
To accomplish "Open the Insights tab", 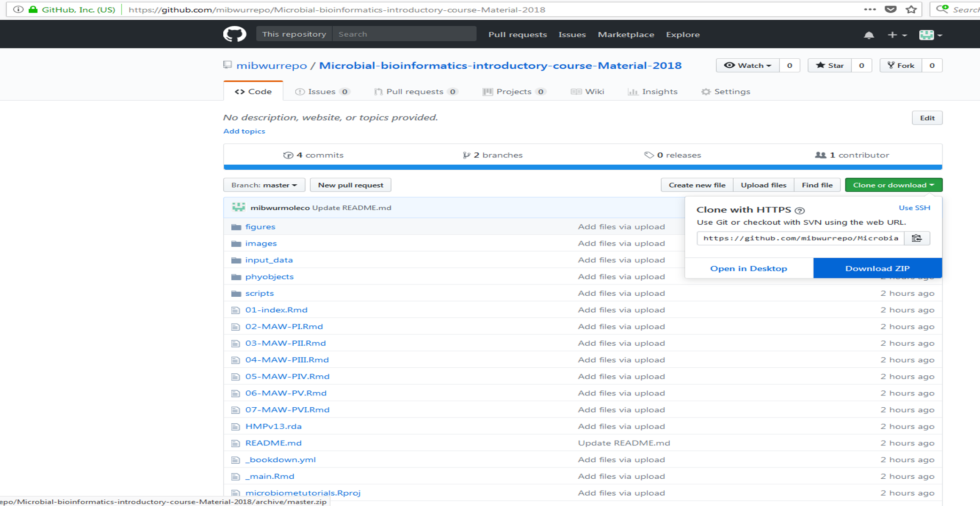I will coord(653,92).
